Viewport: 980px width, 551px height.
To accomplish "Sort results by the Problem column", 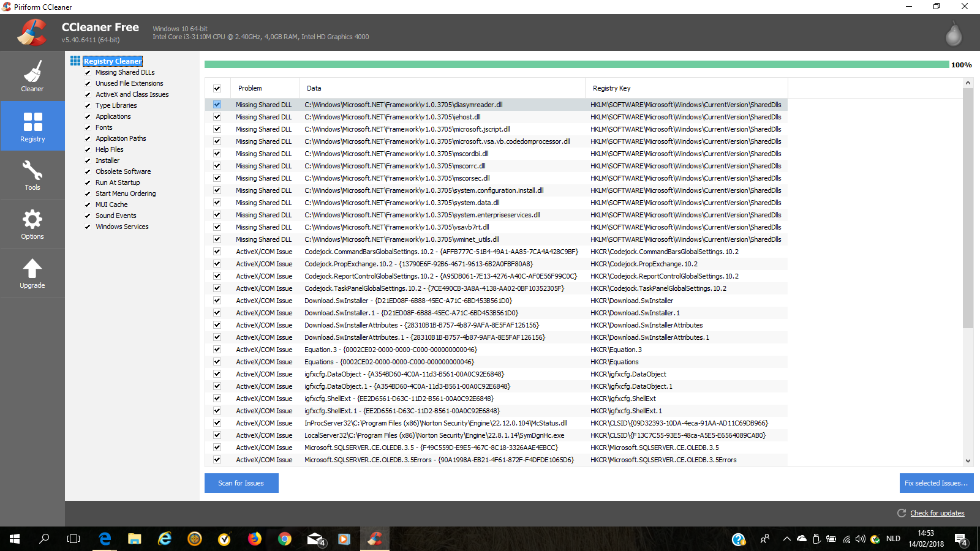I will (265, 88).
